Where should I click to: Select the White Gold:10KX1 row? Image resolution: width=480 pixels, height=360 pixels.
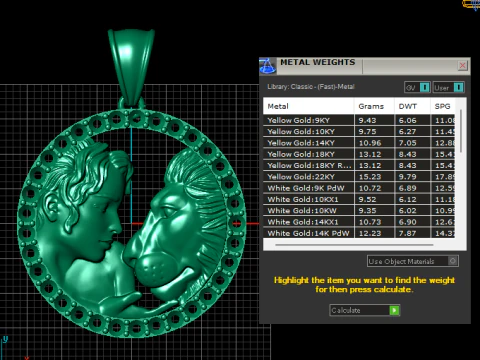(359, 200)
